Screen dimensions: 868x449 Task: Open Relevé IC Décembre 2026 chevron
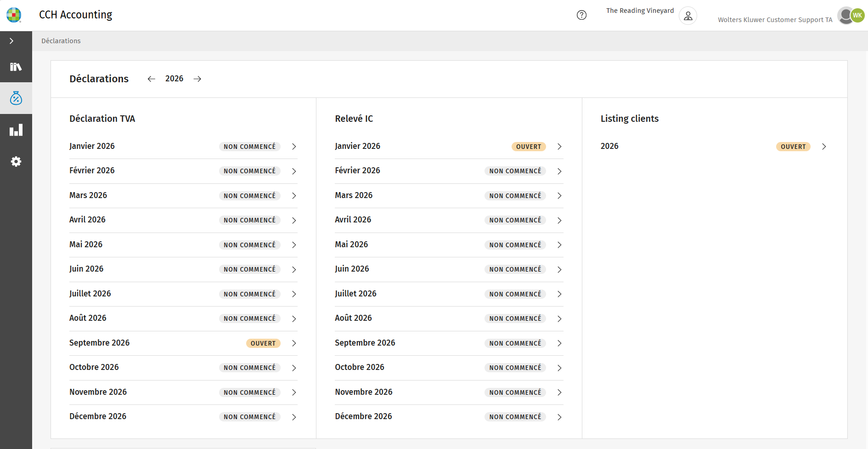point(559,417)
